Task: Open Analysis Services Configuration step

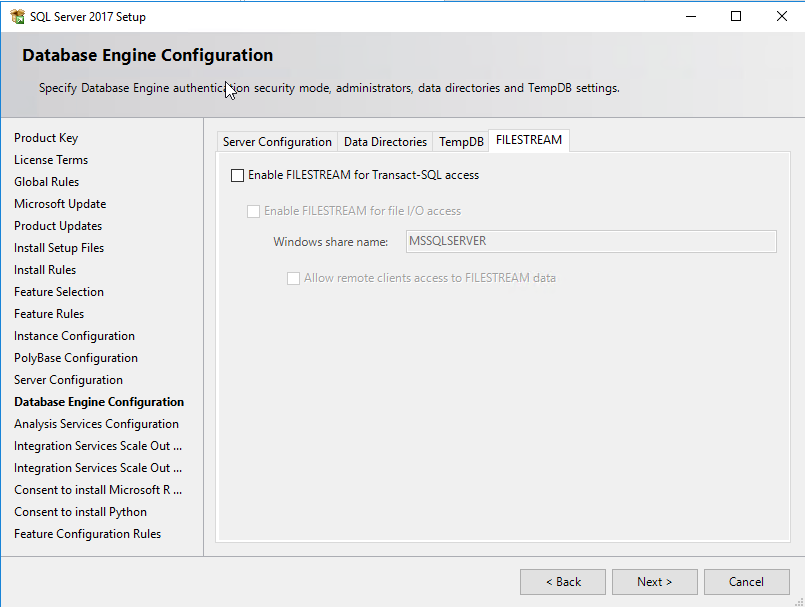Action: (96, 424)
